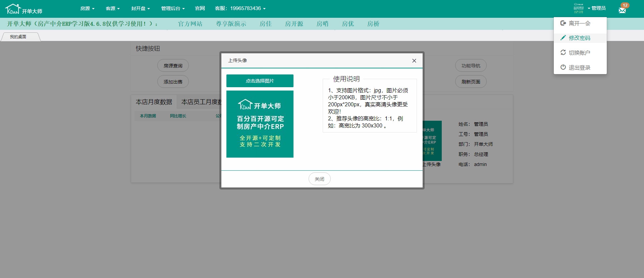
Task: Select 退出登录 to log out
Action: (579, 68)
